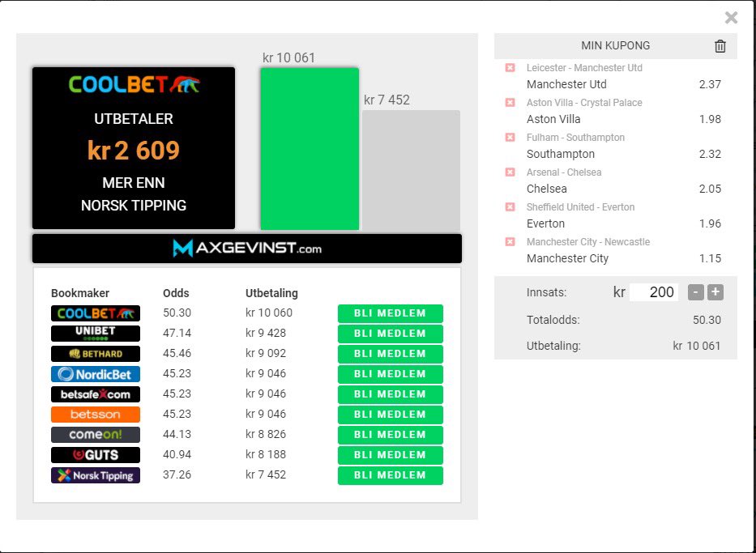
Task: Increase the stake with plus button
Action: (x=715, y=292)
